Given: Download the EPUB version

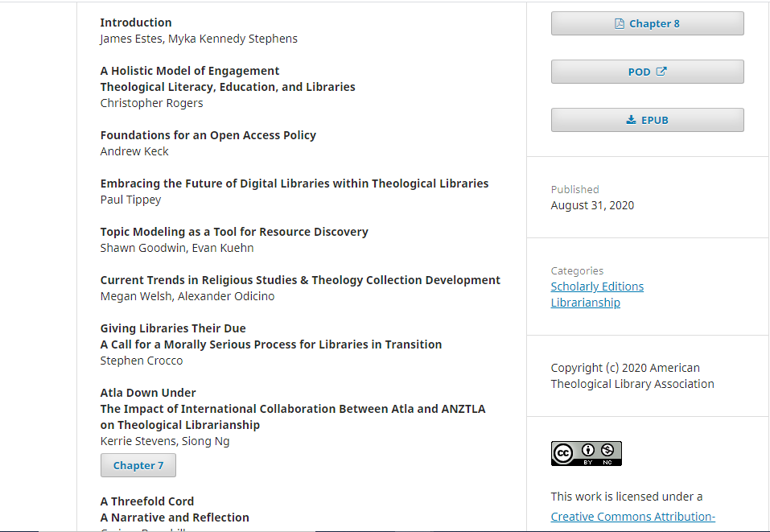Looking at the screenshot, I should [647, 120].
